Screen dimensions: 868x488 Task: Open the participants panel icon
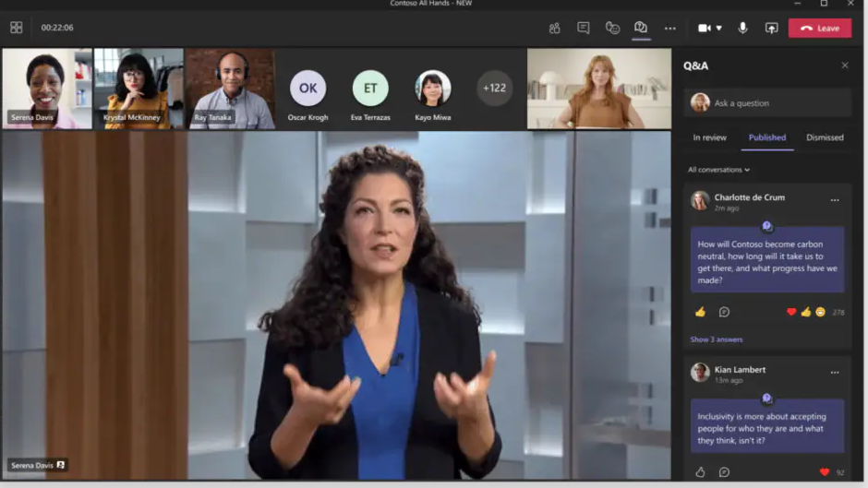[554, 28]
